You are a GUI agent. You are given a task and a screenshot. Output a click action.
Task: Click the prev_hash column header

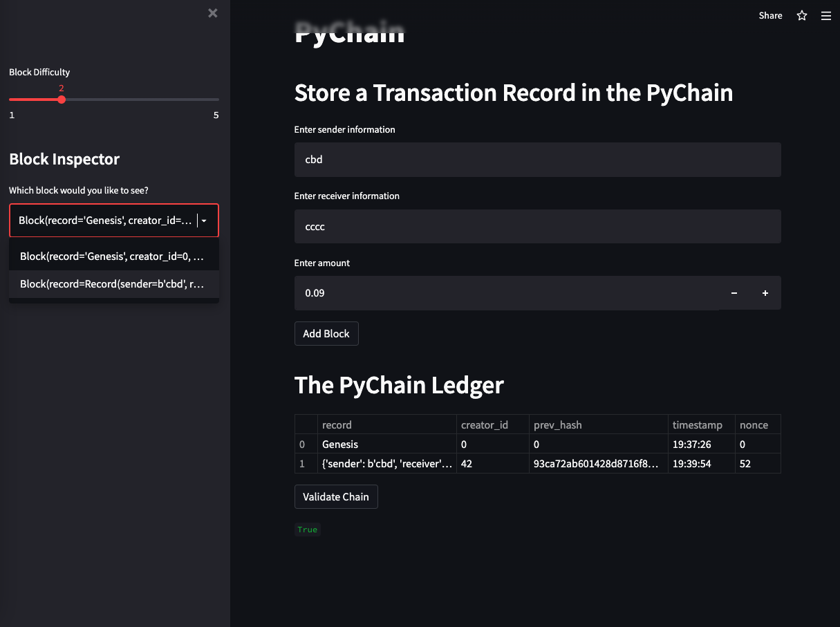(x=553, y=424)
